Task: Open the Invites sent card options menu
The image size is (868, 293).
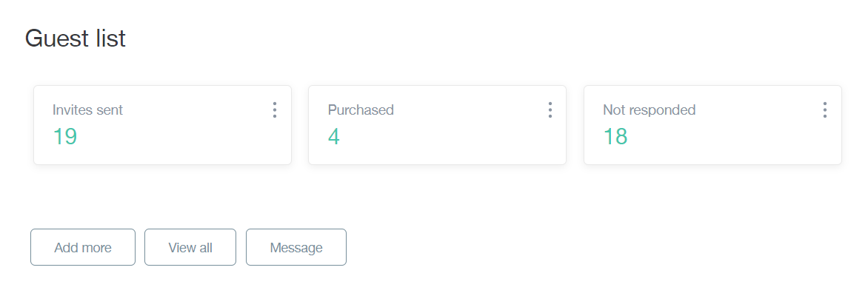Action: click(275, 110)
